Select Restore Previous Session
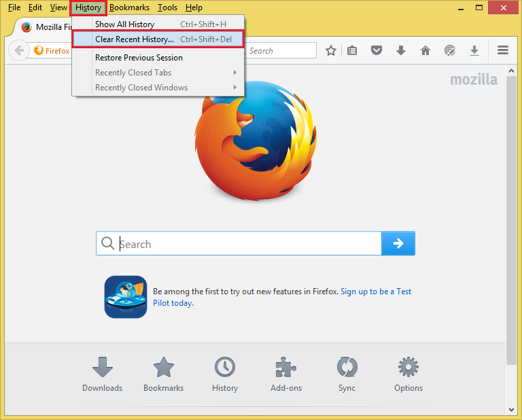Image resolution: width=522 pixels, height=420 pixels. pos(158,58)
